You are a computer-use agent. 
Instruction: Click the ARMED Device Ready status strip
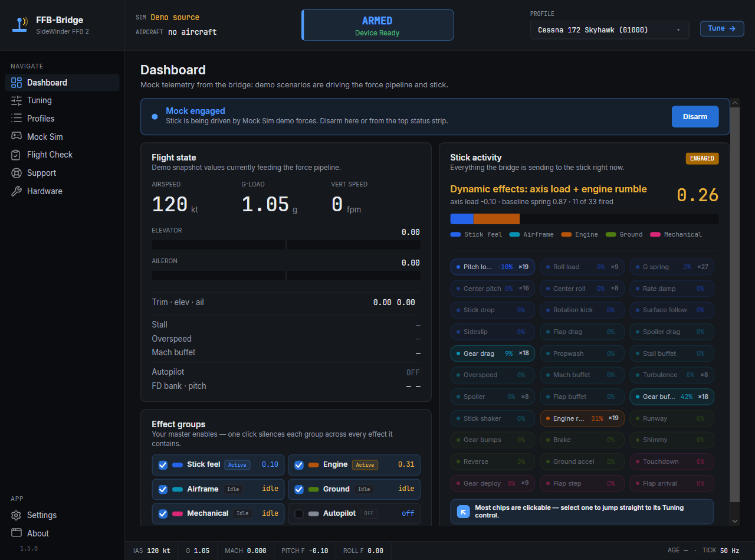click(377, 25)
